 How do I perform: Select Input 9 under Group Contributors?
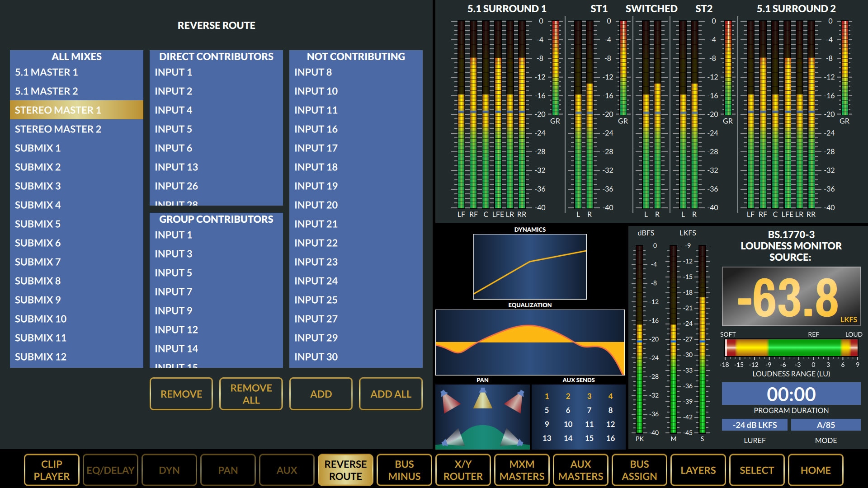pos(216,311)
